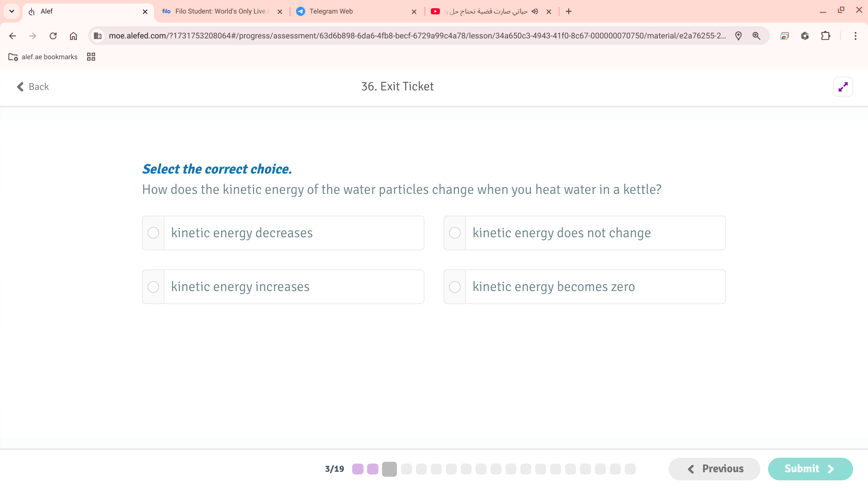Mute the audio on YouTube tab
This screenshot has height=488, width=868.
tap(535, 11)
